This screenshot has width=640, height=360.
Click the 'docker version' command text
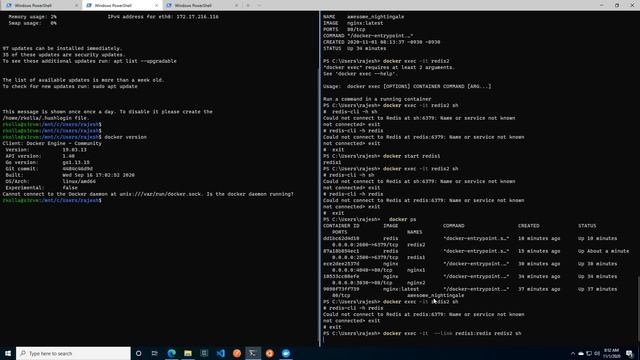tap(125, 137)
